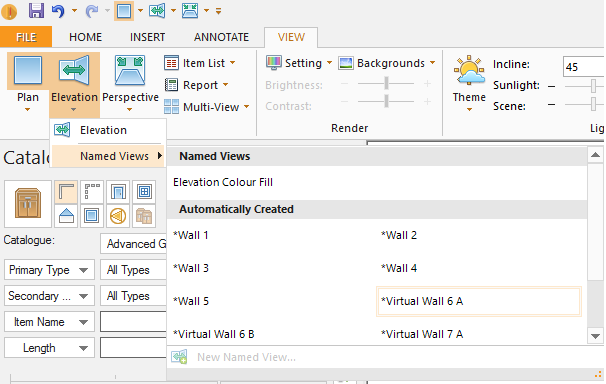606x384 pixels.
Task: Select the *Wall 1 view
Action: tap(191, 235)
